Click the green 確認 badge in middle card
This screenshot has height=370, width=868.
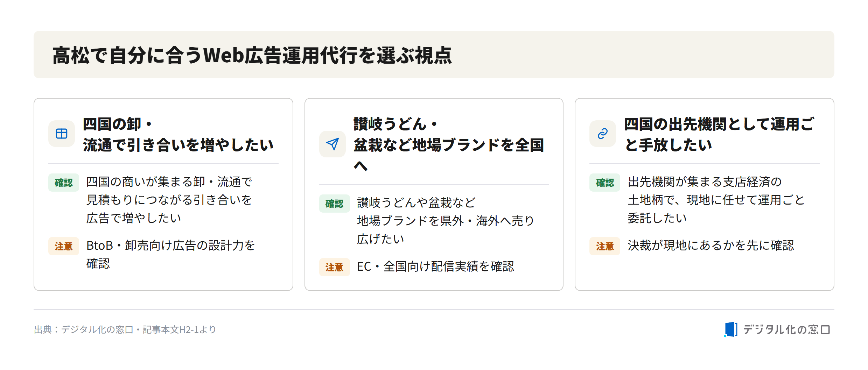pyautogui.click(x=334, y=204)
